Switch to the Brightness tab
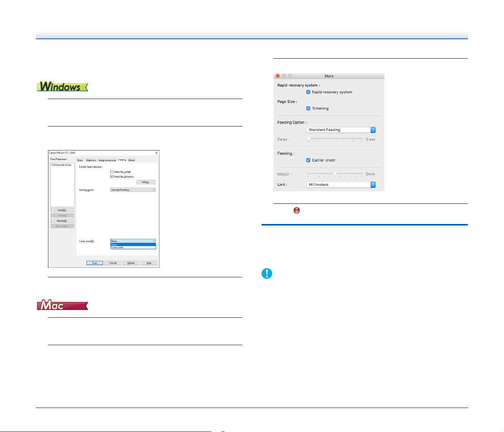504x432 pixels. pyautogui.click(x=91, y=160)
